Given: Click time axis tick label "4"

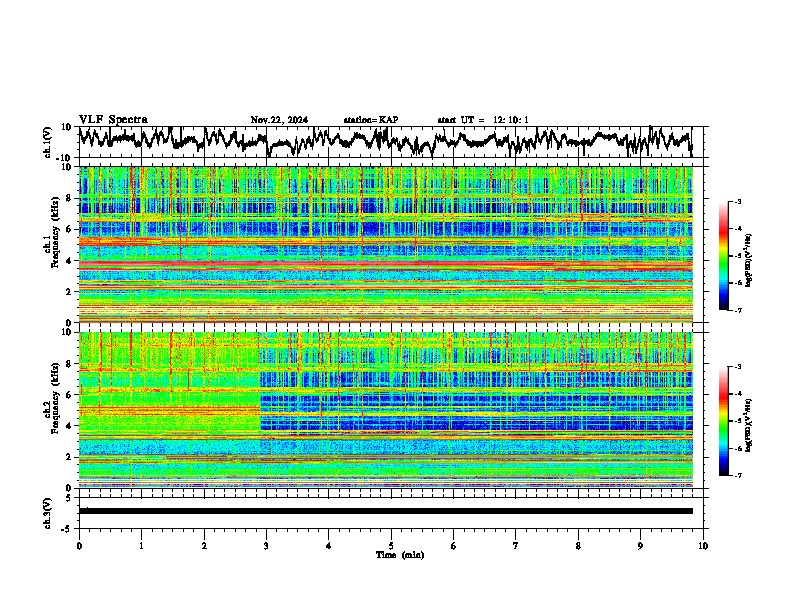Looking at the screenshot, I should (x=329, y=546).
